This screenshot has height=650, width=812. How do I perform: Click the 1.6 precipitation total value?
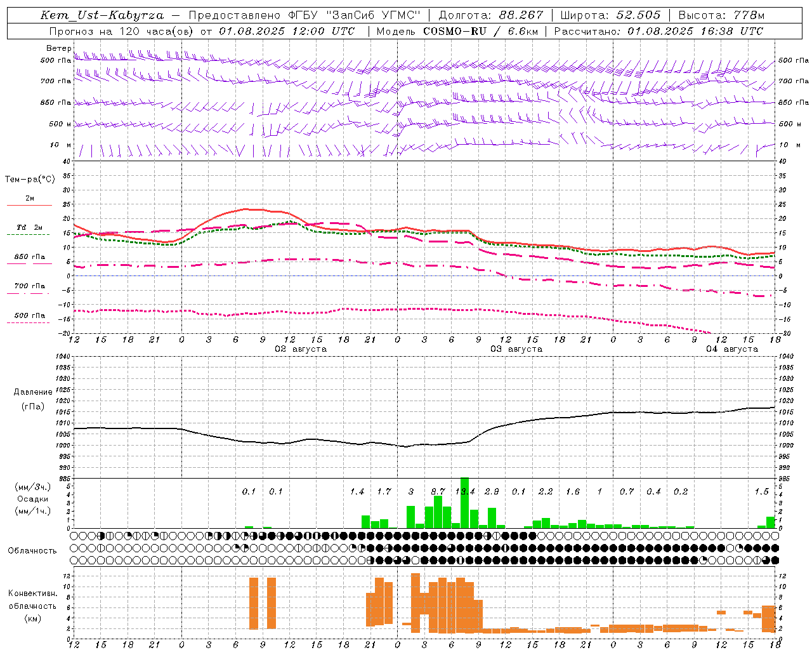click(573, 492)
